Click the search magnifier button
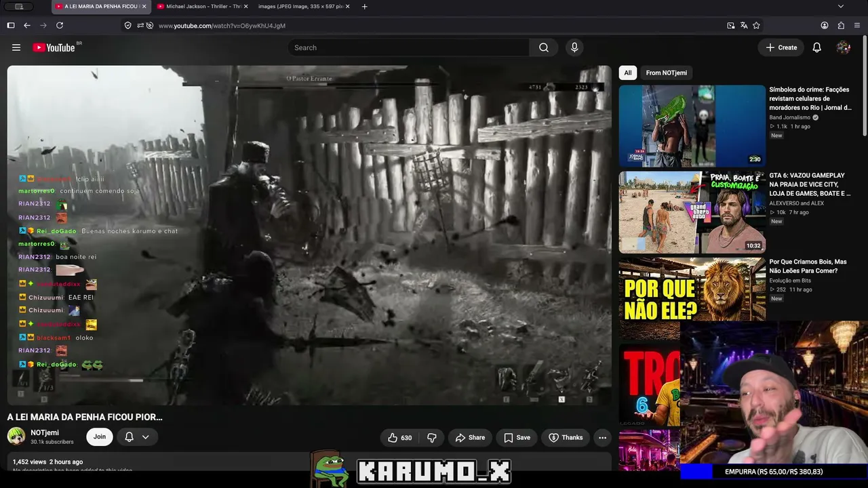 tap(544, 47)
